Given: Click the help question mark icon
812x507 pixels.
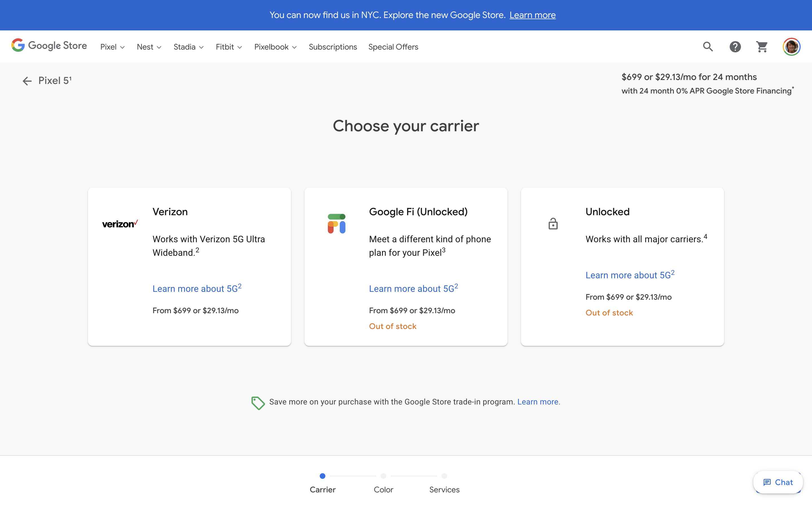Looking at the screenshot, I should (735, 46).
